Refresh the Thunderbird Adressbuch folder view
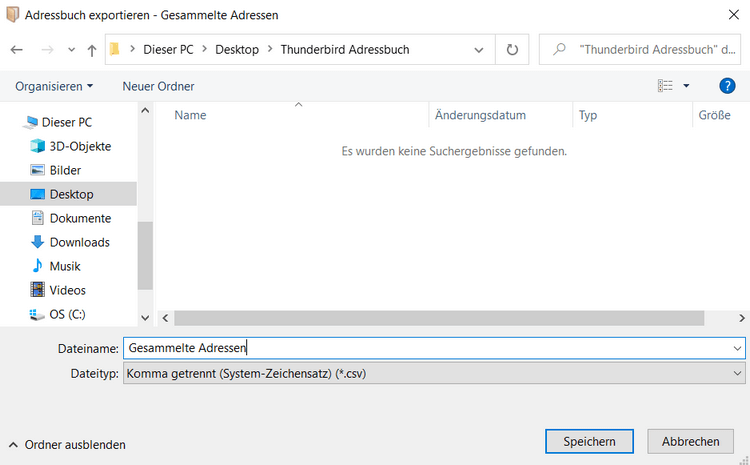The width and height of the screenshot is (750, 465). (x=512, y=49)
